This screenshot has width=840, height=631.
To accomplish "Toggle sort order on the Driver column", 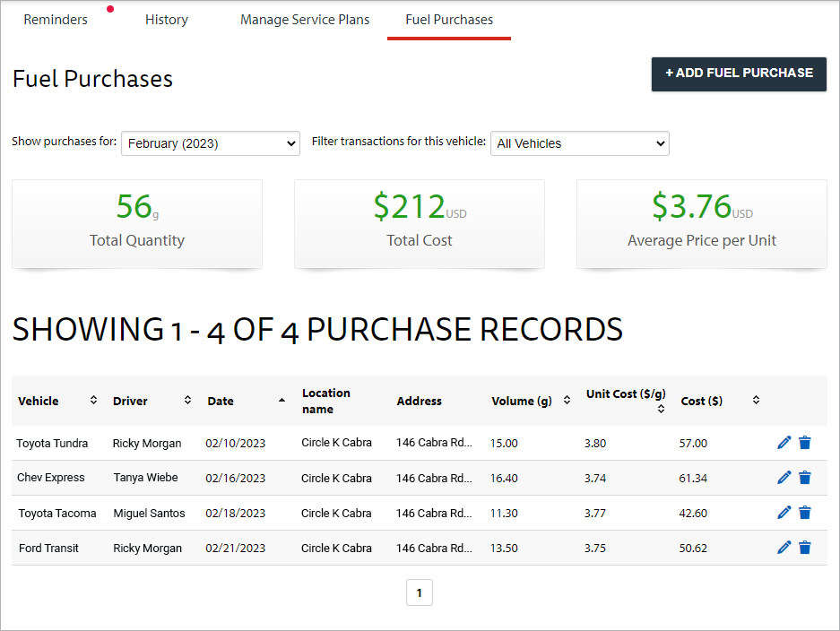I will tap(187, 400).
